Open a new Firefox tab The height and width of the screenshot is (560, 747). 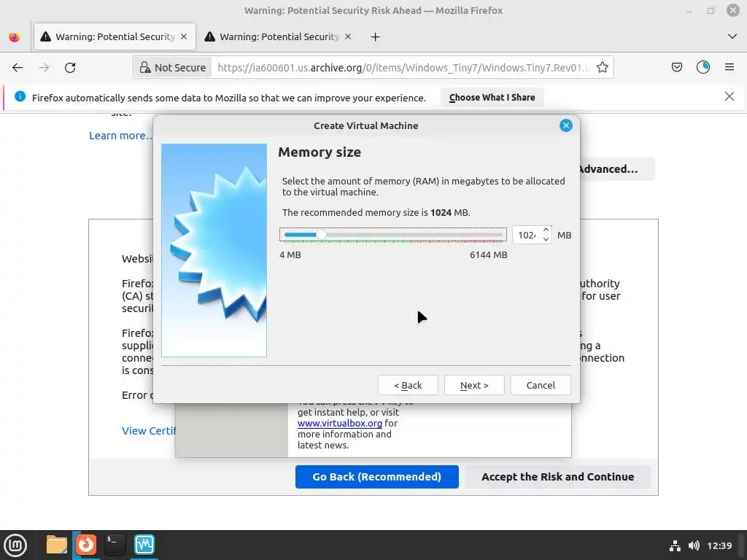376,37
